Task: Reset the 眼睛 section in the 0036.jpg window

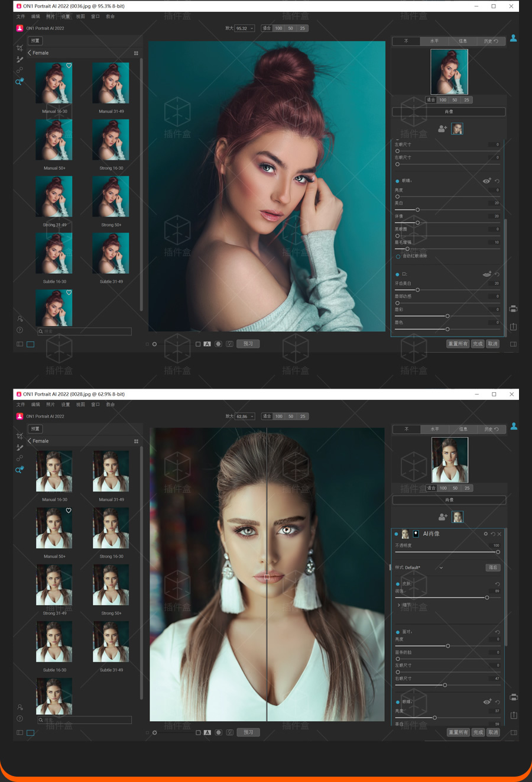Action: [x=497, y=181]
